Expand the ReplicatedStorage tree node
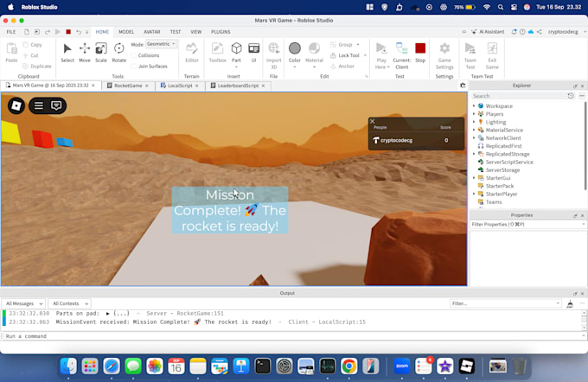The height and width of the screenshot is (382, 588). pyautogui.click(x=474, y=154)
